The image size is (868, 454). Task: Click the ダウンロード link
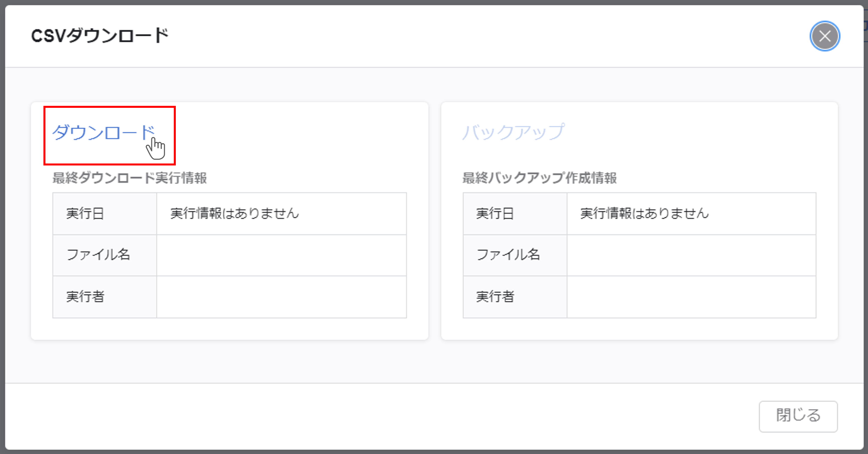[x=103, y=132]
